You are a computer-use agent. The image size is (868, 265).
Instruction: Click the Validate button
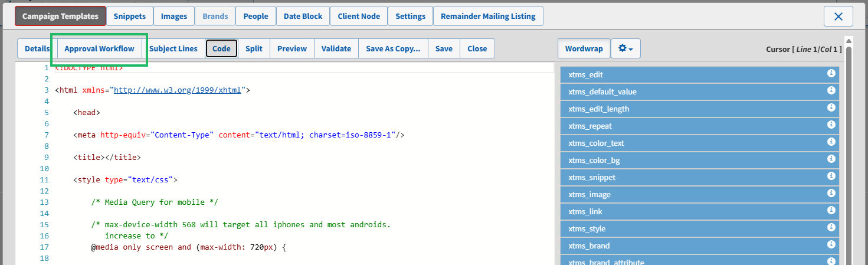[x=336, y=48]
